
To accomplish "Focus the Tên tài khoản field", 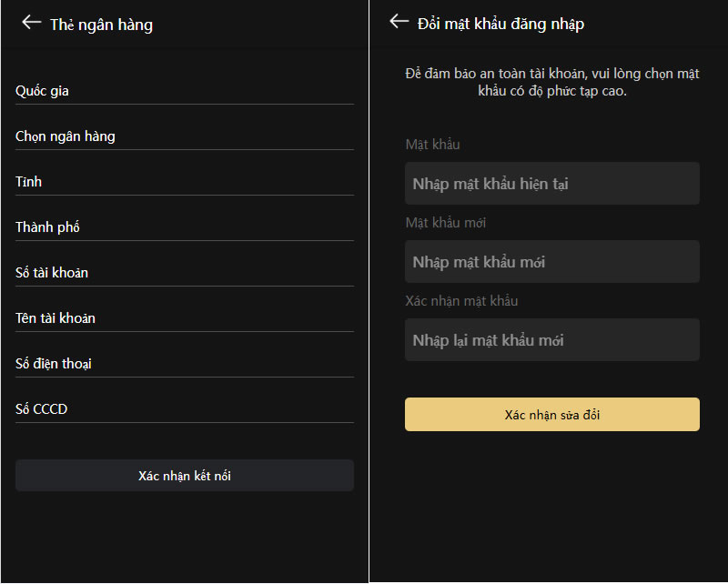I will [184, 318].
